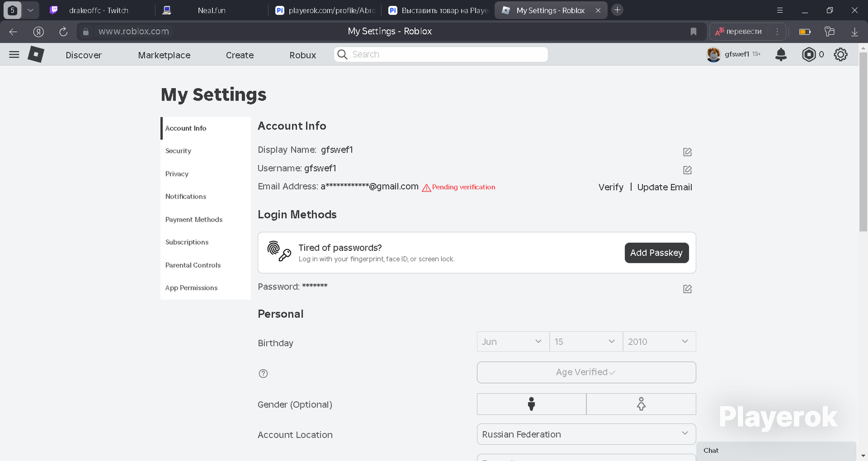Open a new browser tab
This screenshot has width=868, height=461.
617,10
